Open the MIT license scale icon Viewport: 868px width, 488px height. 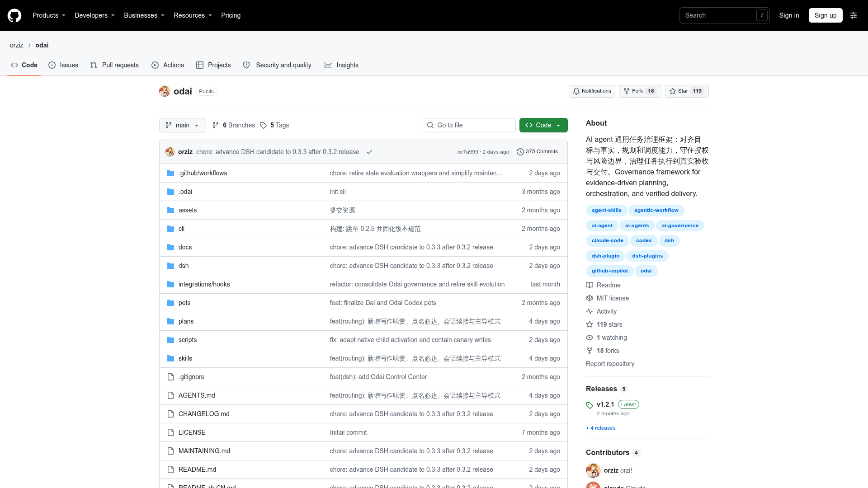(590, 298)
